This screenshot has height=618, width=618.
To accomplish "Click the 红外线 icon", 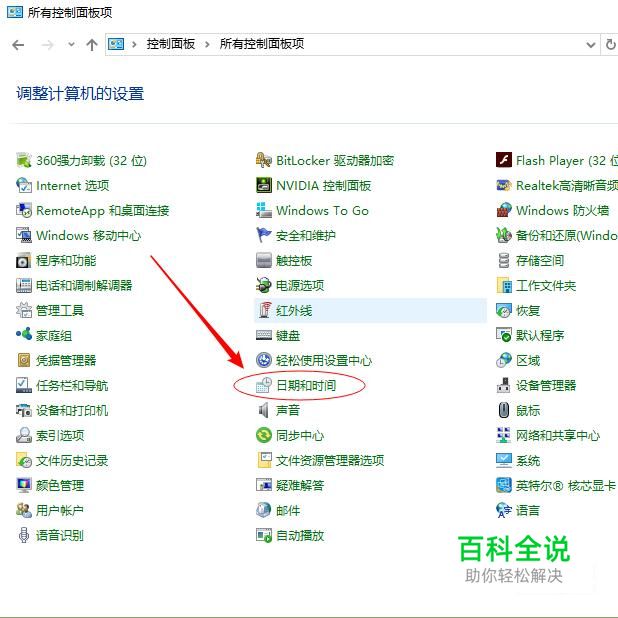I will (264, 310).
